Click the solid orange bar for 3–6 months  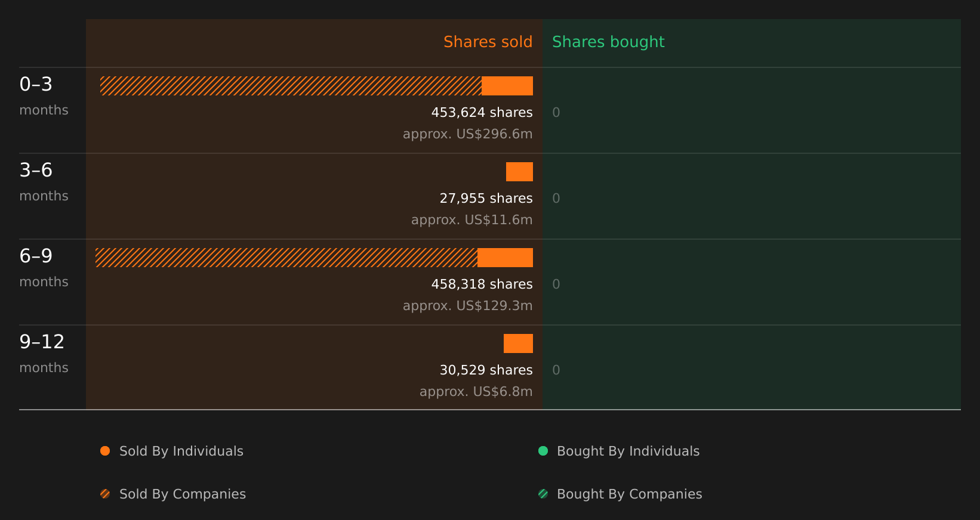coord(519,172)
